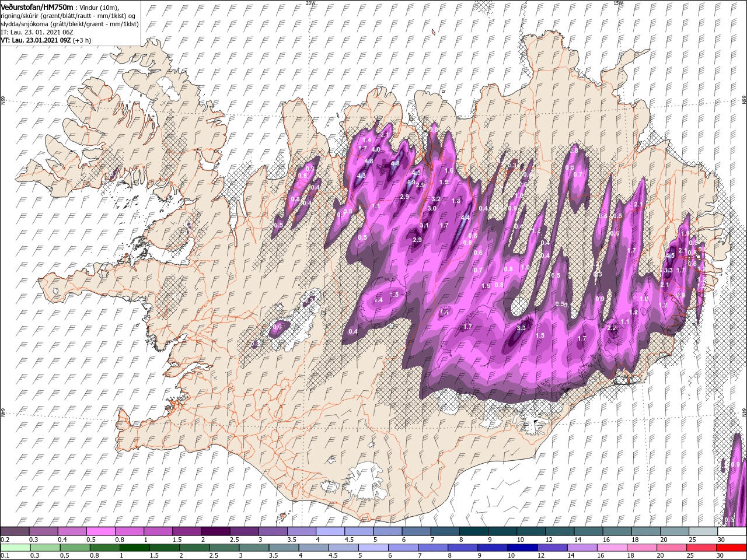This screenshot has width=747, height=560.
Task: Select the dark teal snow swatch between 8 and 9
Action: pos(473,531)
